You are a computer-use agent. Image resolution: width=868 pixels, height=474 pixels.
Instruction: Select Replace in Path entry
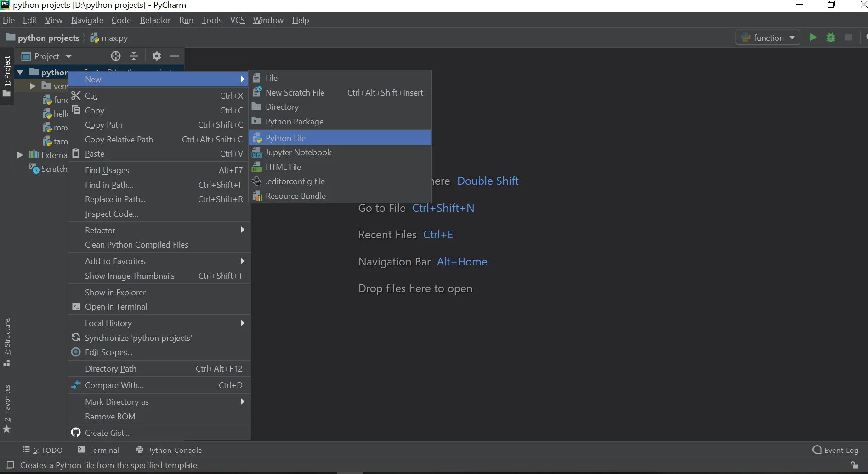[159, 199]
